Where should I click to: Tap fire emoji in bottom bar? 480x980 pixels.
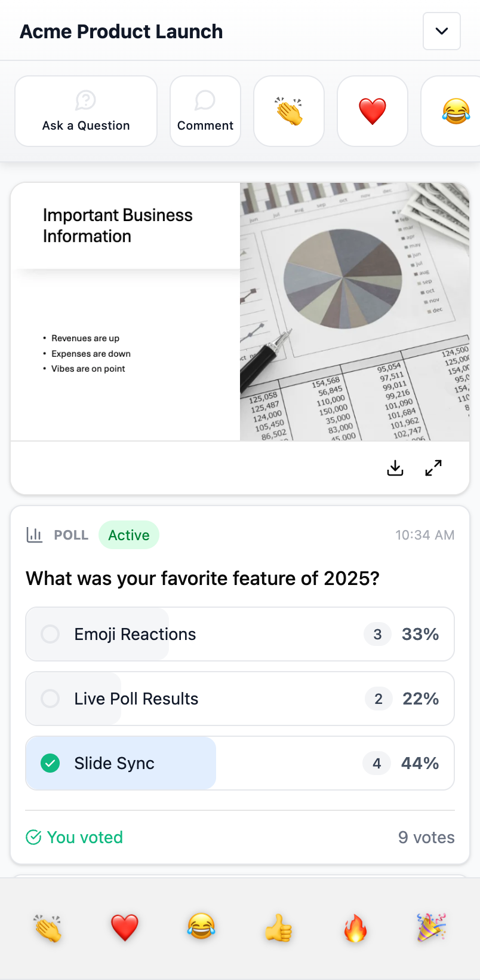pos(355,928)
